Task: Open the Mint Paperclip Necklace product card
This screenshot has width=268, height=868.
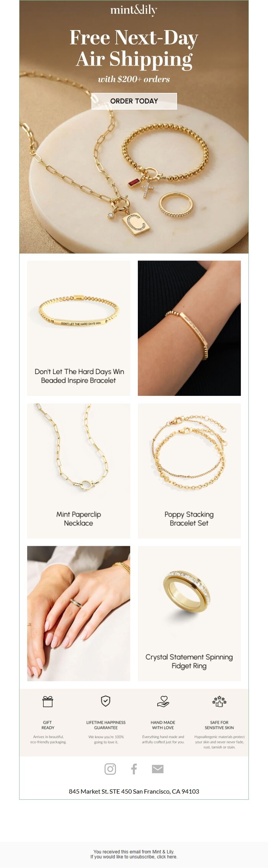Action: point(78,471)
